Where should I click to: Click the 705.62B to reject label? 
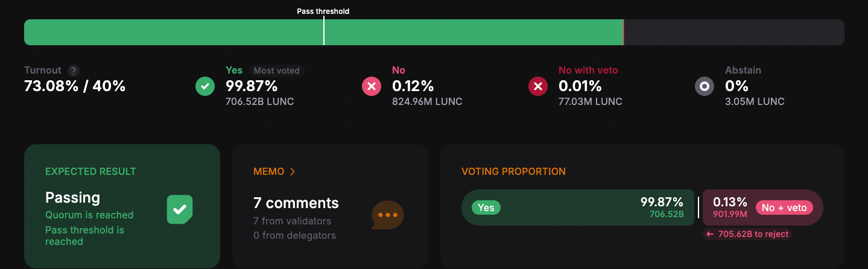point(748,234)
